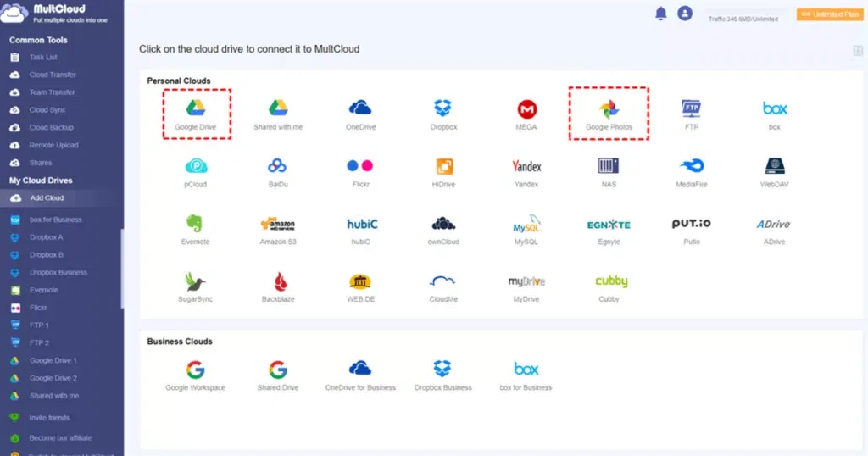Screen dimensions: 868x456
Task: Open Dropbox A drive
Action: coord(47,237)
